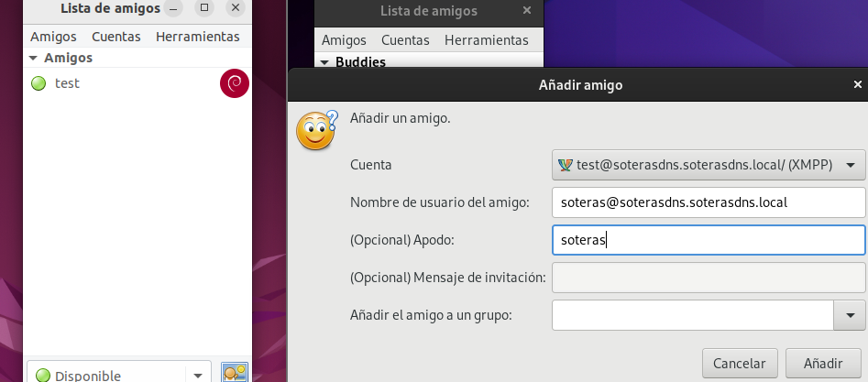The width and height of the screenshot is (868, 382).
Task: Open Cuentas menu in the left window
Action: point(115,37)
